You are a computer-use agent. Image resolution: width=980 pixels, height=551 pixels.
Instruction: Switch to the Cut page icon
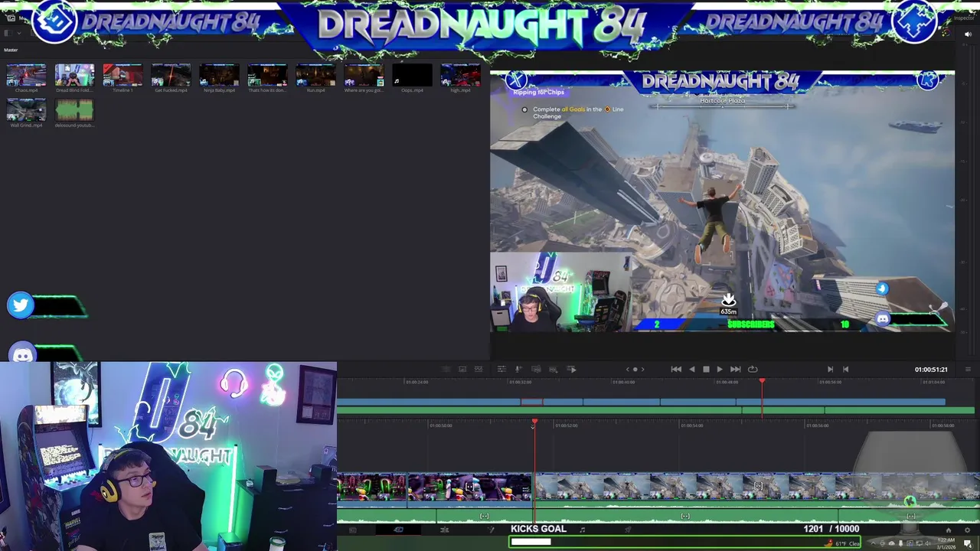398,530
